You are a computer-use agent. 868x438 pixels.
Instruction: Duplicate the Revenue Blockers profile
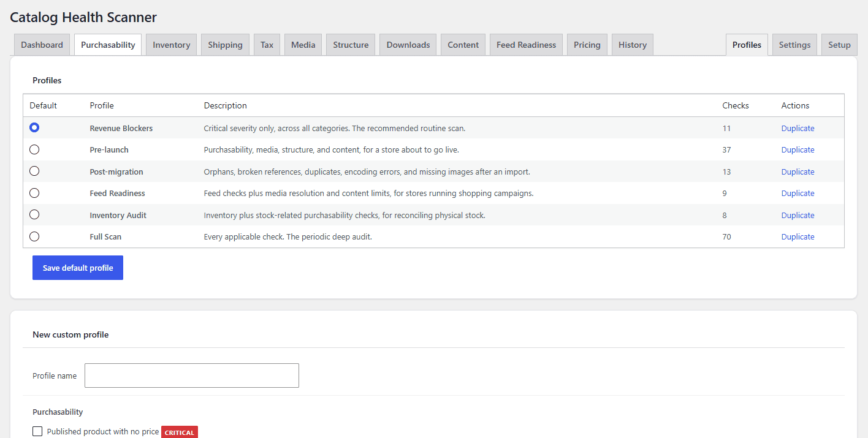click(x=798, y=128)
